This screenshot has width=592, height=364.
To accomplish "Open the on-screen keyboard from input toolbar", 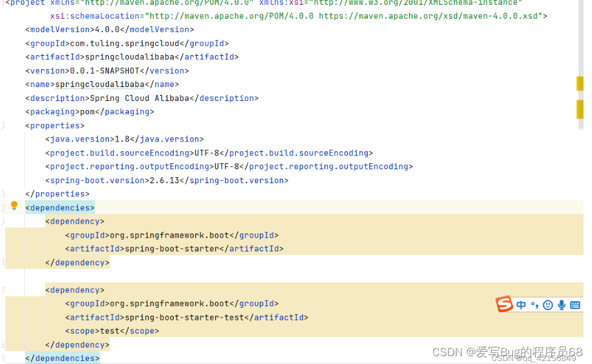I will point(575,304).
